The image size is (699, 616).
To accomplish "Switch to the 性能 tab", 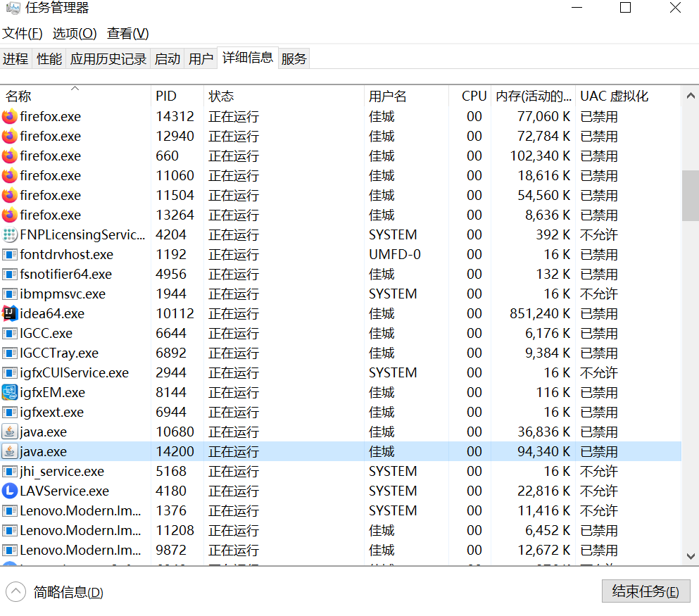I will pos(49,59).
